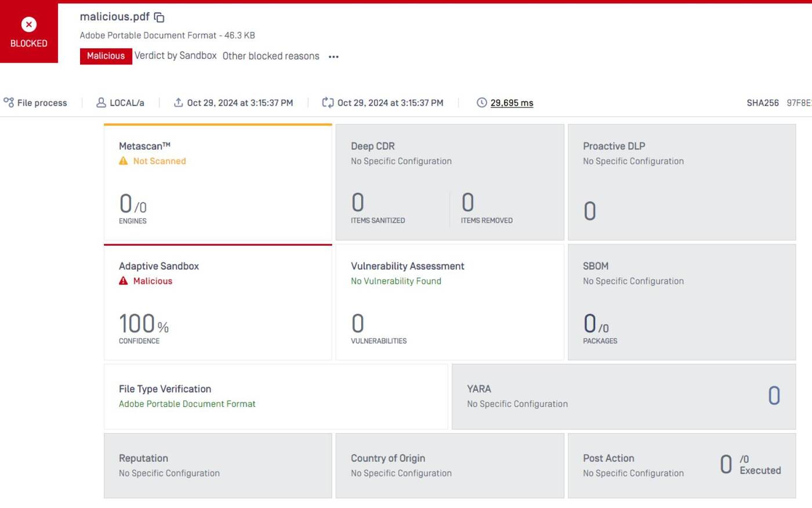
Task: Click the Adaptive Sandbox malicious alert icon
Action: 124,281
